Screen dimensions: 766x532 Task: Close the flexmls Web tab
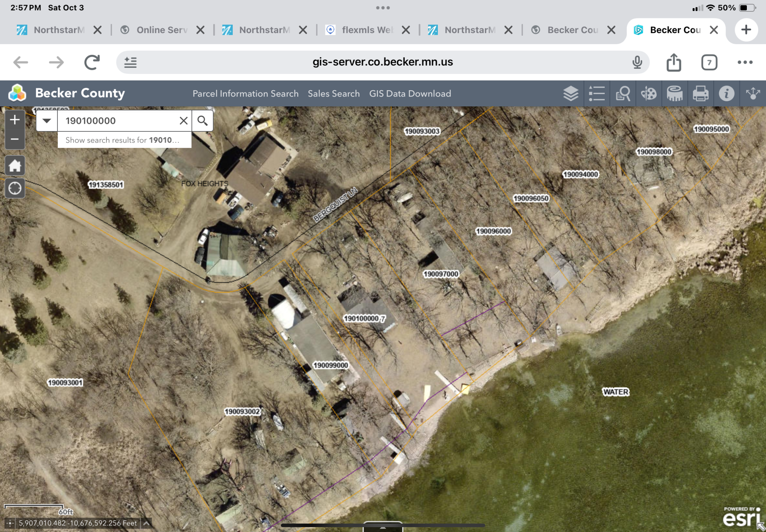tap(406, 30)
